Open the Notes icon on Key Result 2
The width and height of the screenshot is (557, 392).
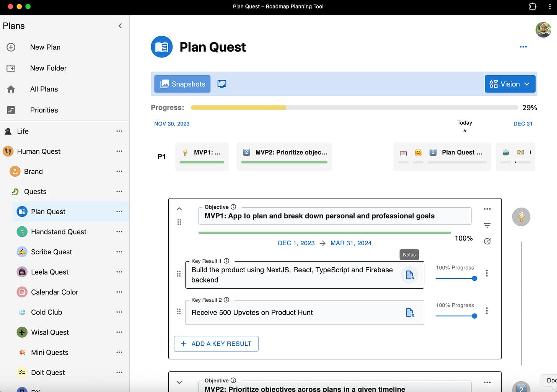pos(409,312)
